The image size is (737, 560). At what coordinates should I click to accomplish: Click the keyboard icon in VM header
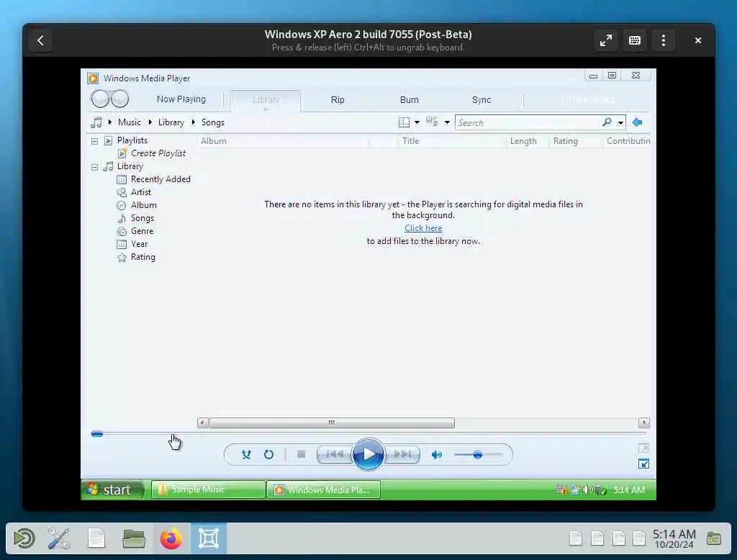(x=635, y=40)
